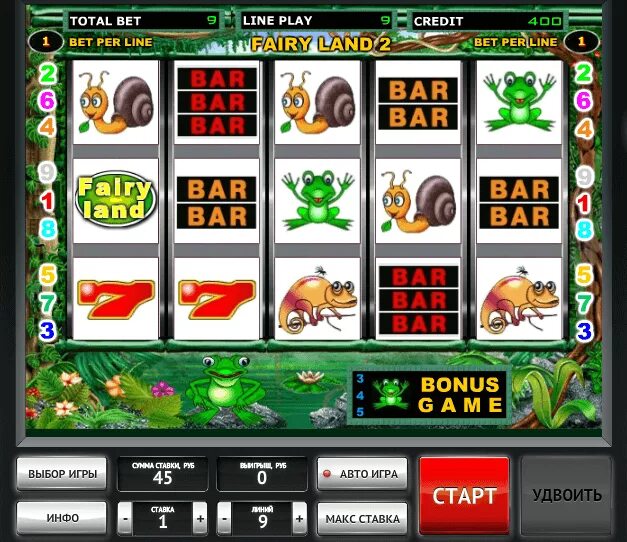Open the ИНФО information screen

[62, 518]
